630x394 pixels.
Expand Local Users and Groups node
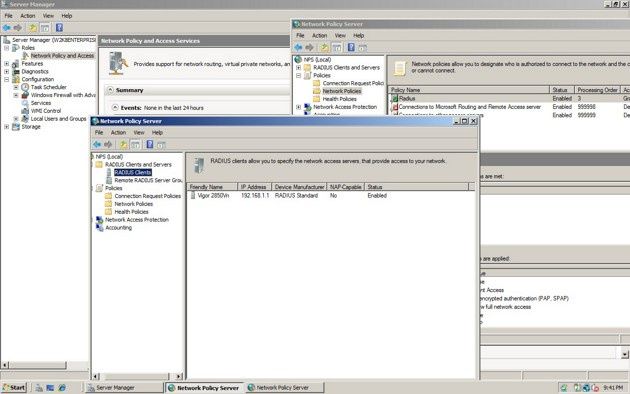pos(16,118)
